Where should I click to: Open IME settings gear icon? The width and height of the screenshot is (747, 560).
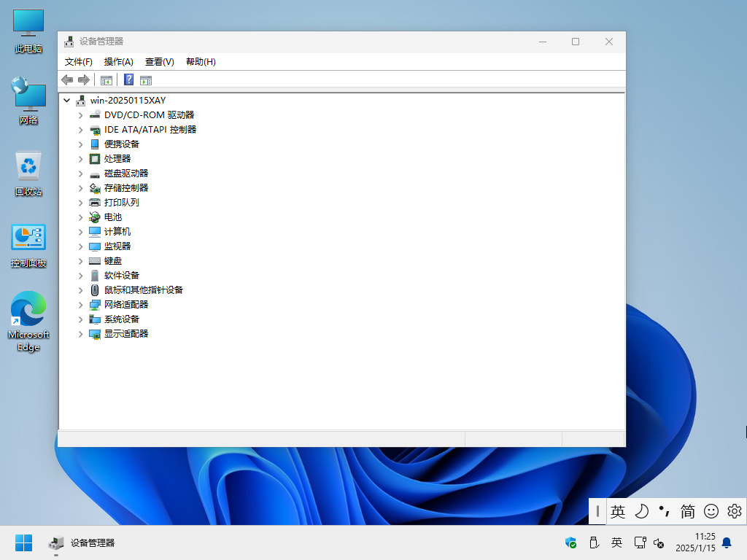coord(734,511)
